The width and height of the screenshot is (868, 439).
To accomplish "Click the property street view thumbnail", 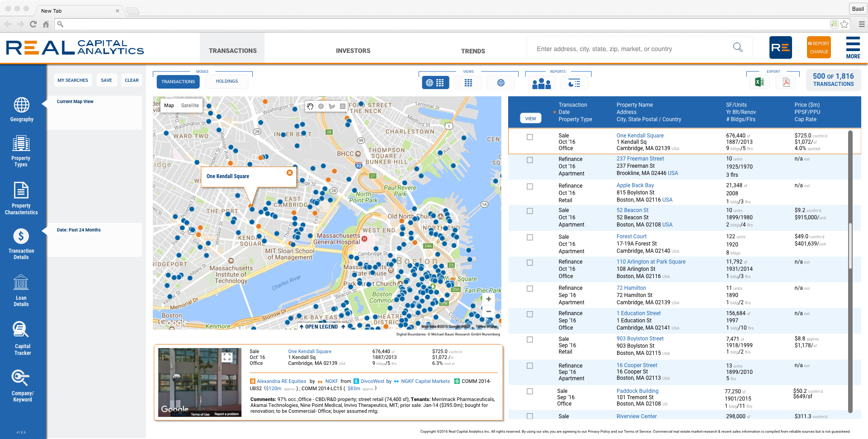I will [200, 382].
